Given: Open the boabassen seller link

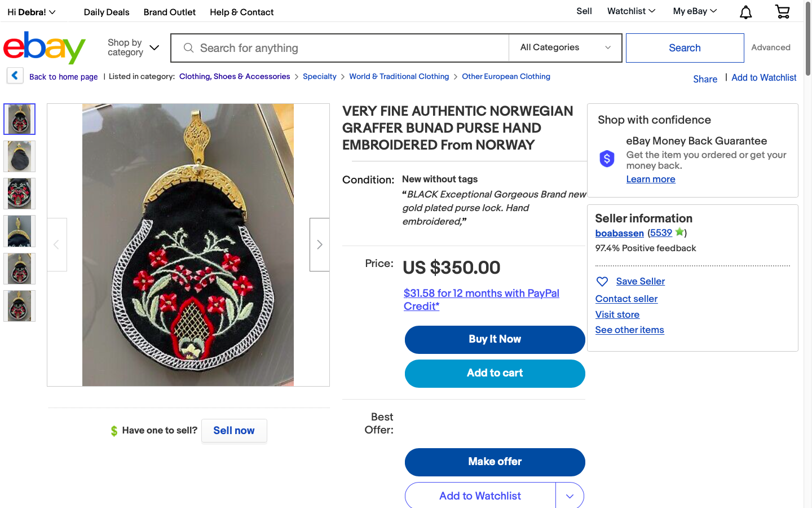Looking at the screenshot, I should [619, 233].
